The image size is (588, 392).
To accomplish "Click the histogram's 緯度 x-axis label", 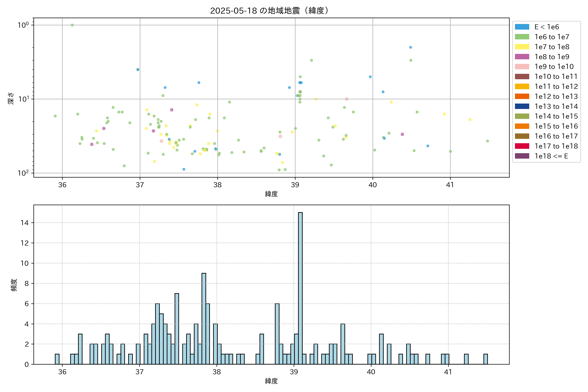I will click(271, 381).
